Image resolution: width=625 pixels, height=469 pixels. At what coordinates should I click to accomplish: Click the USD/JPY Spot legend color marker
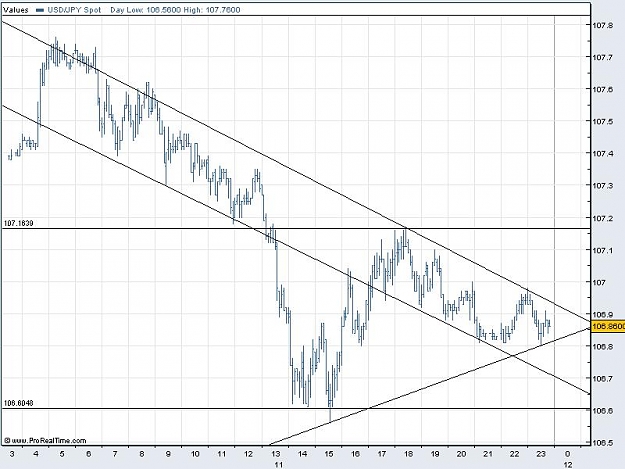tap(39, 10)
